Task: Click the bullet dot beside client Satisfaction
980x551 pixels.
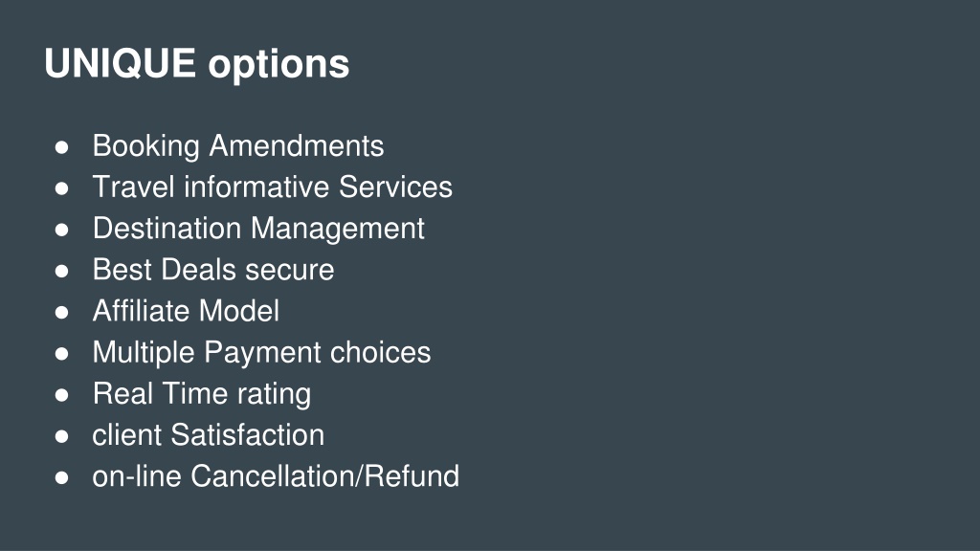Action: 61,436
